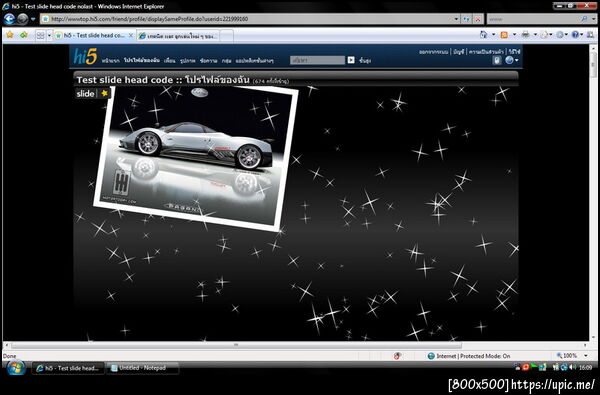Submit hi5 search with the arrow button

[351, 60]
